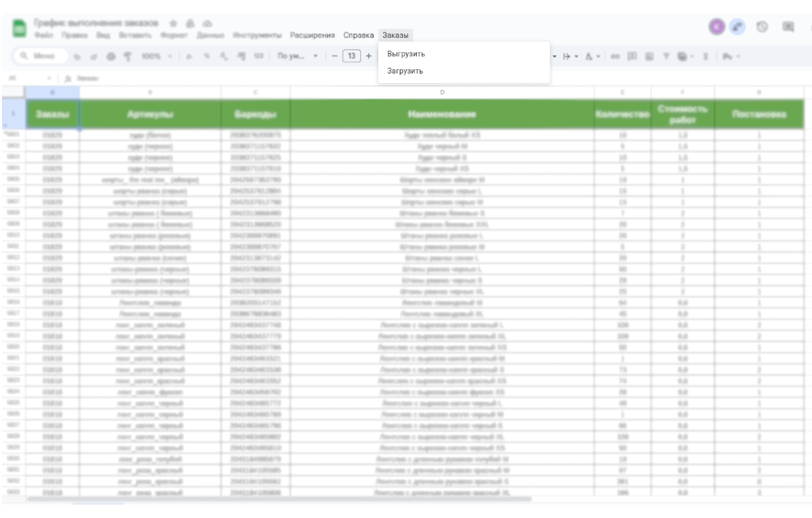Click the move-to-folder icon beside the title
The width and height of the screenshot is (812, 518).
click(x=190, y=23)
